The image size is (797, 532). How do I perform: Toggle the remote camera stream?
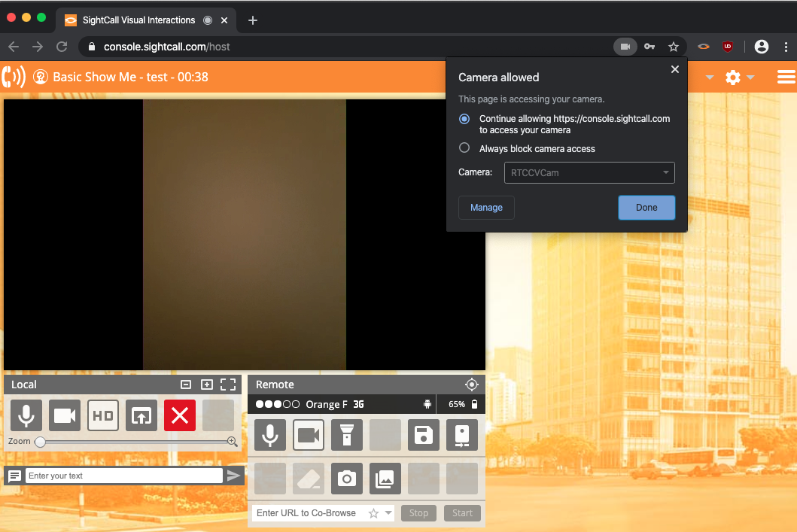pos(309,435)
